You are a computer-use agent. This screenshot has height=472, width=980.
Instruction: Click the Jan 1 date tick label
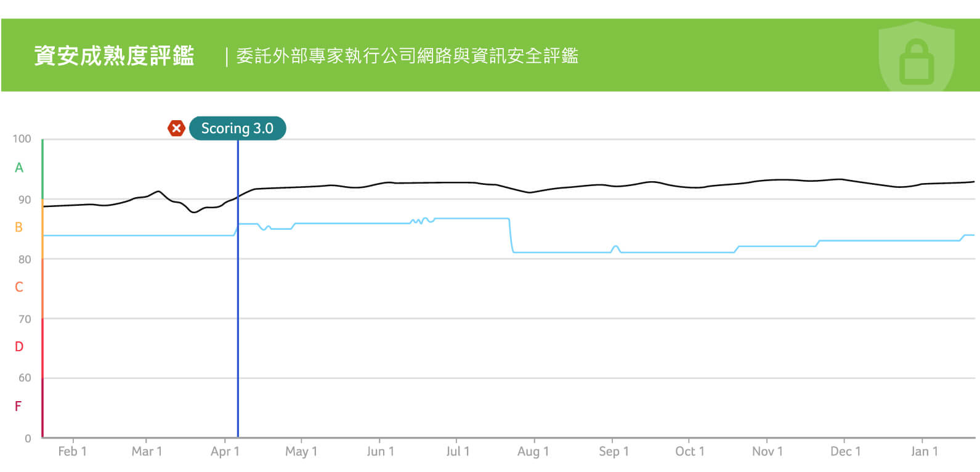click(x=924, y=452)
